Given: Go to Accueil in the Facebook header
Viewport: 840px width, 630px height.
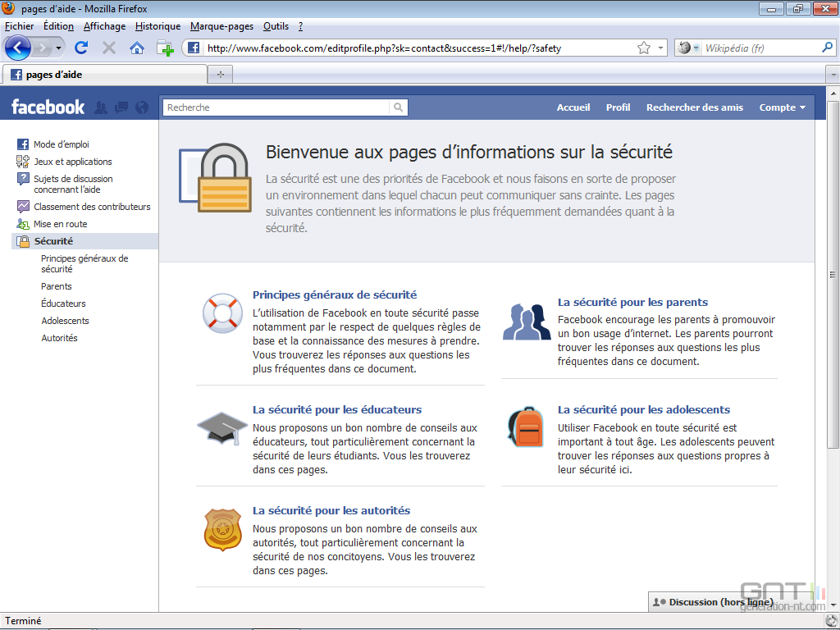Looking at the screenshot, I should (x=573, y=107).
